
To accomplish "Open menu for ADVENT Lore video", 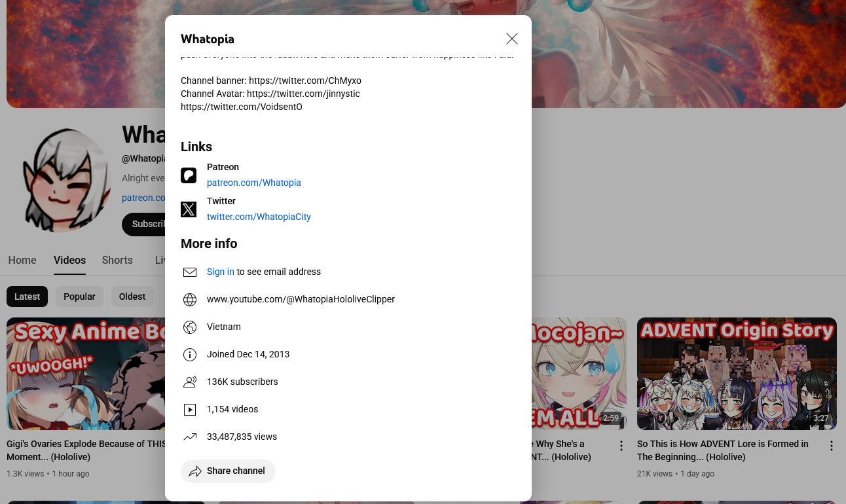I will tap(832, 446).
